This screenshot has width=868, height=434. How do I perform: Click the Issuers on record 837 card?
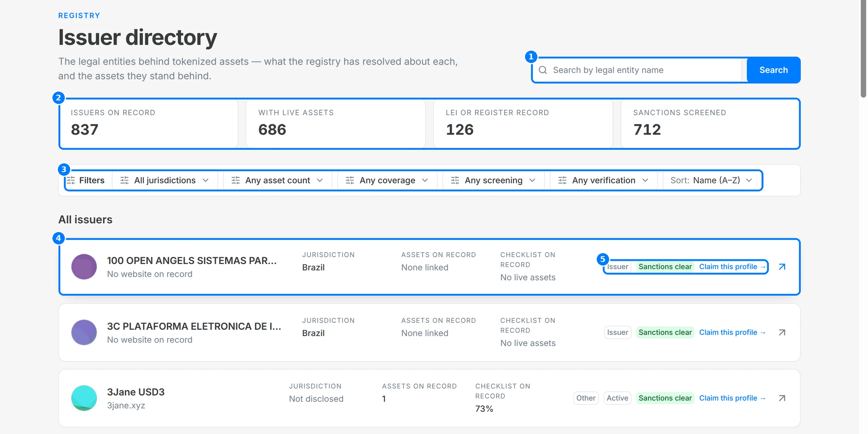click(149, 124)
